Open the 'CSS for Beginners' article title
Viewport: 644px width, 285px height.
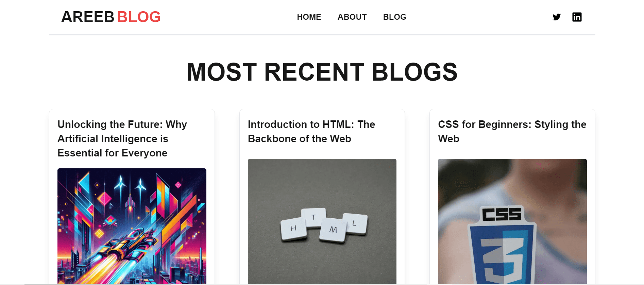coord(512,132)
